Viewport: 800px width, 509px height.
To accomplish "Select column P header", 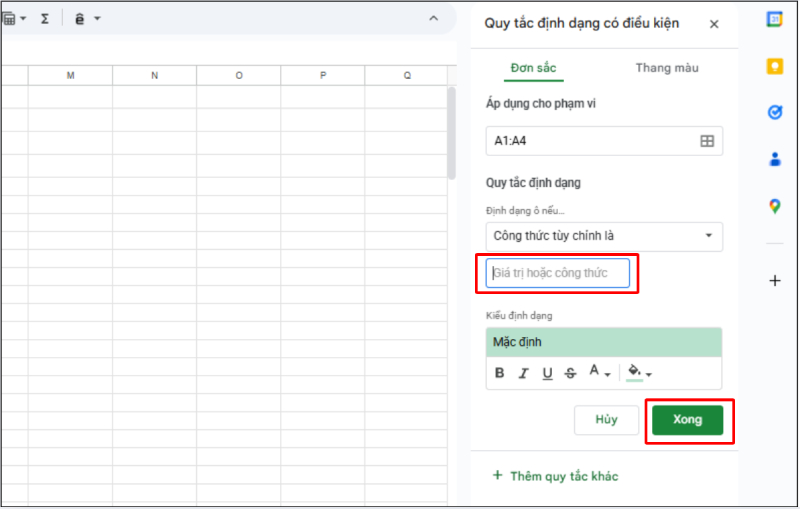I will (323, 75).
